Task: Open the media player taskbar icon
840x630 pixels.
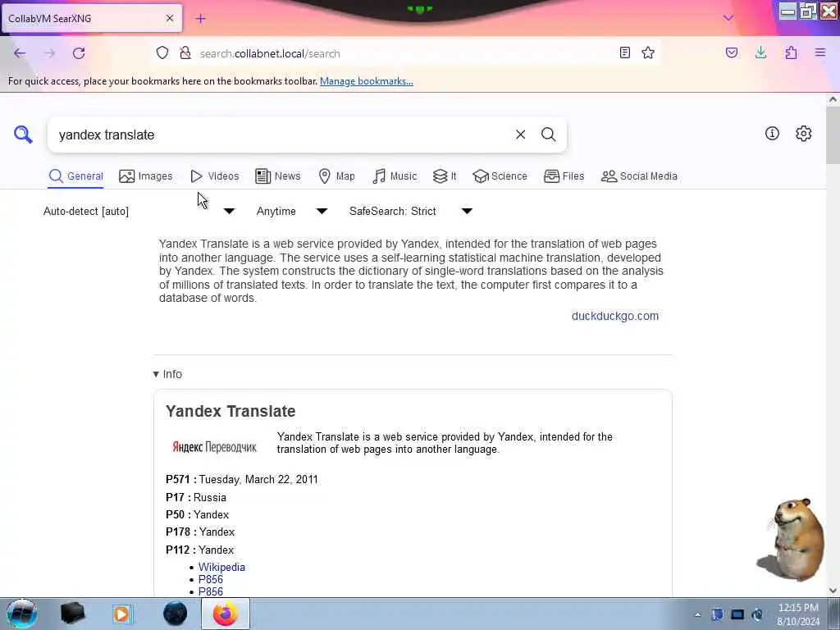Action: click(x=121, y=614)
